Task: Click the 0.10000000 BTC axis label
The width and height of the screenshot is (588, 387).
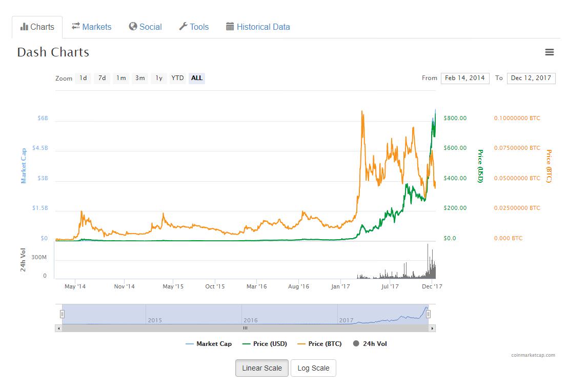Action: pos(517,118)
